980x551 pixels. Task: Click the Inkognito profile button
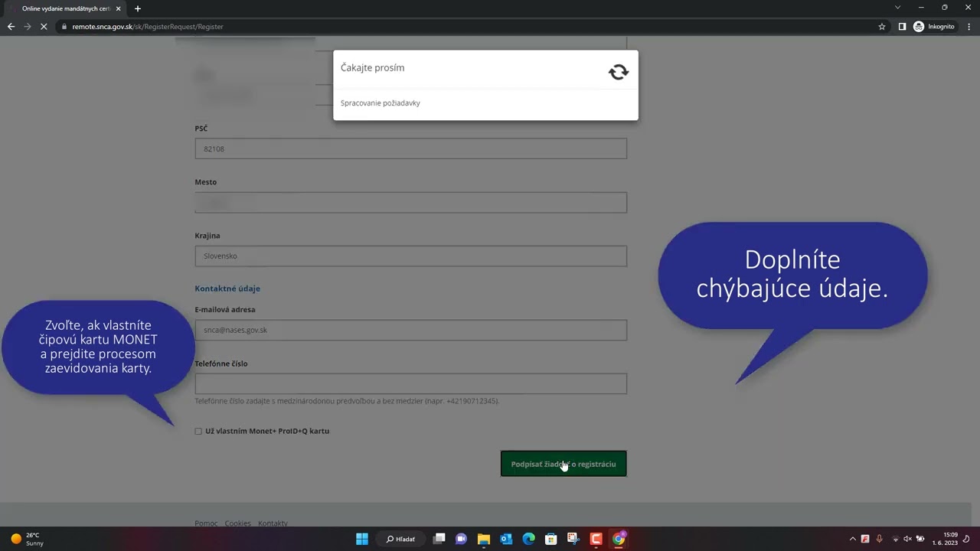934,26
